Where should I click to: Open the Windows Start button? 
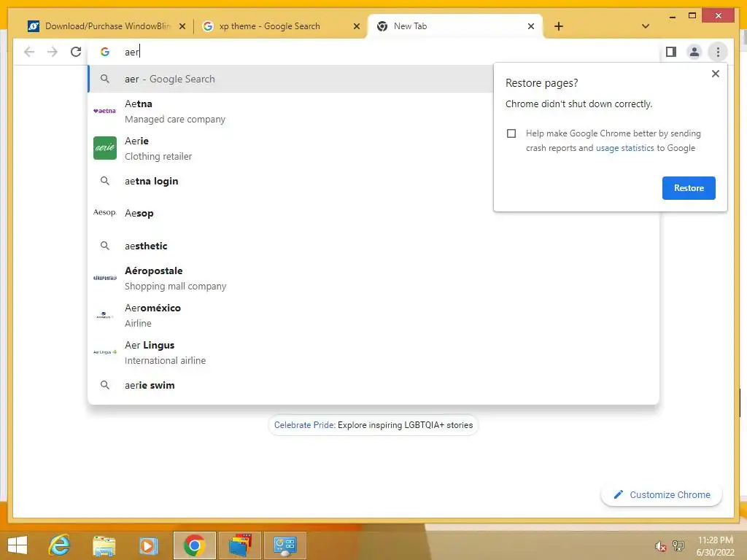point(18,545)
